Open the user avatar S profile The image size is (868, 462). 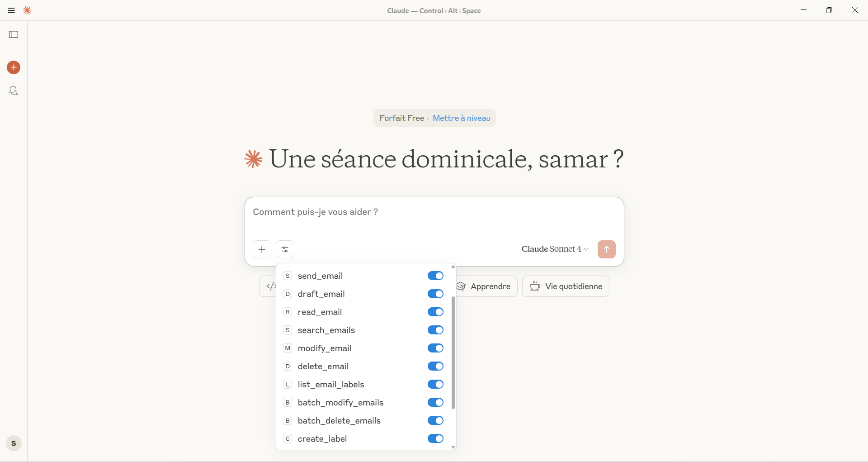pos(14,443)
